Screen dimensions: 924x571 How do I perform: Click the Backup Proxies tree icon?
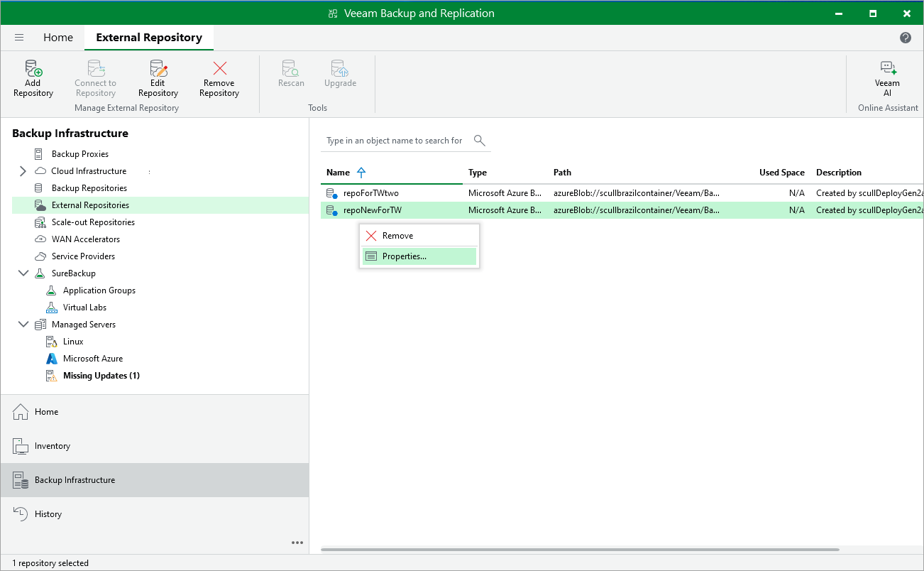[39, 154]
